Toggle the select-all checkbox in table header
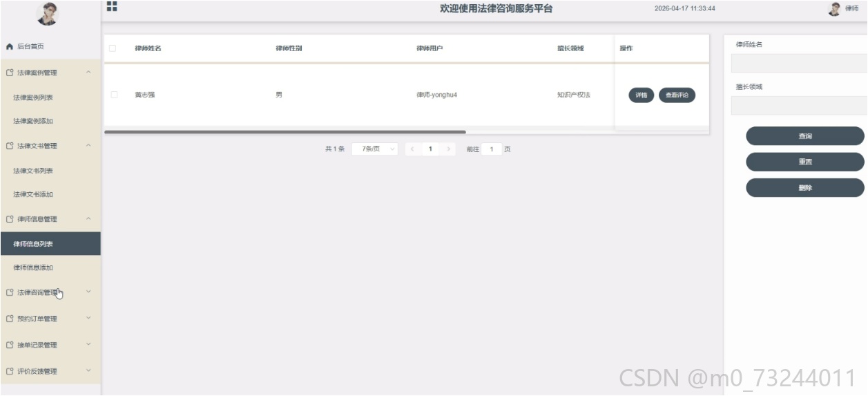This screenshot has width=868, height=396. click(x=113, y=48)
